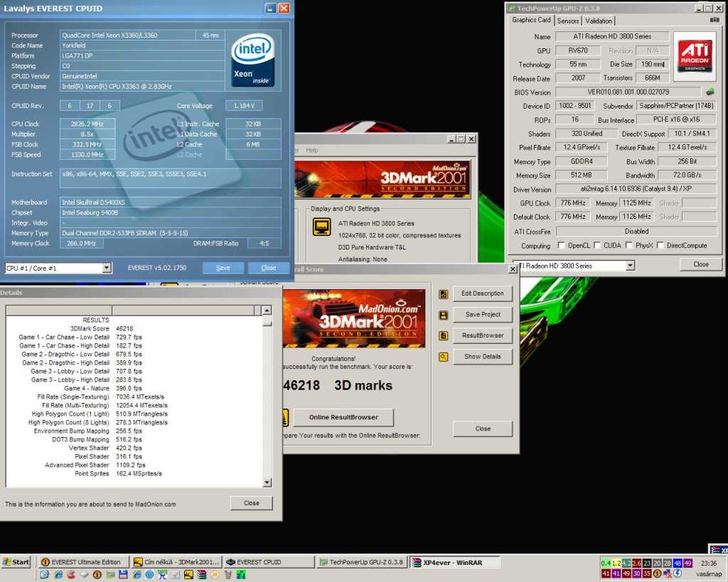The height and width of the screenshot is (582, 728).
Task: Click the Details results scrollbar down arrow
Action: coord(267,483)
